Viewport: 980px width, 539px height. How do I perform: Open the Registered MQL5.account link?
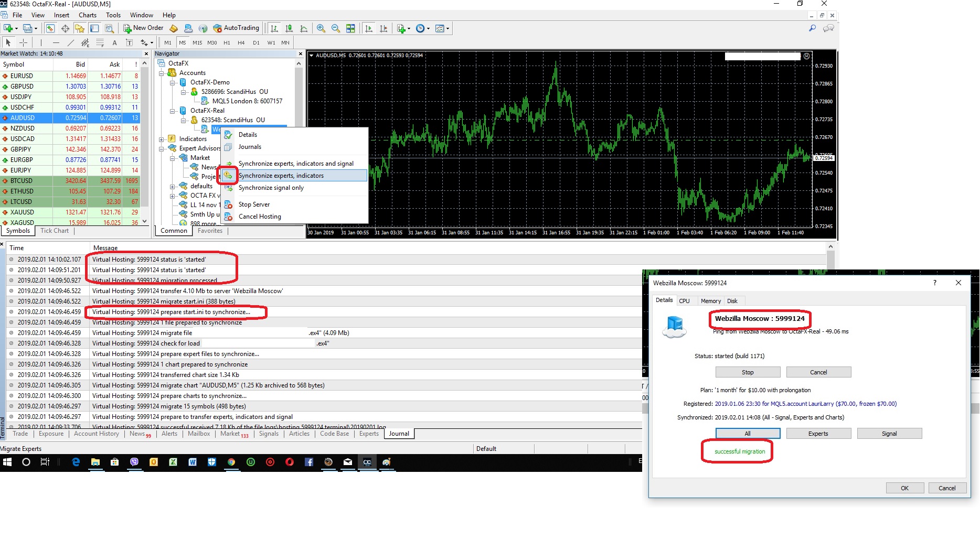pos(805,404)
